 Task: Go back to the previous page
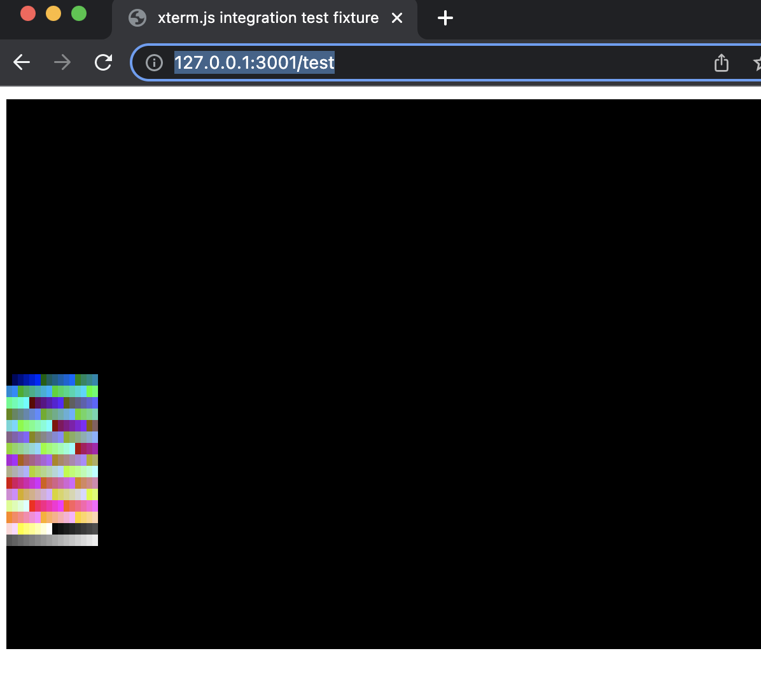point(22,62)
